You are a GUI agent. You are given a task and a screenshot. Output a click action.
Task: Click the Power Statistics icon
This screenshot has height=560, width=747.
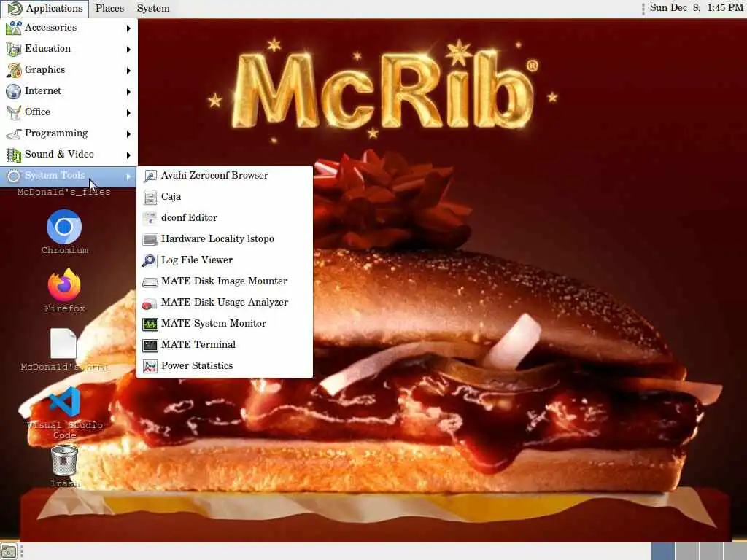pyautogui.click(x=150, y=366)
